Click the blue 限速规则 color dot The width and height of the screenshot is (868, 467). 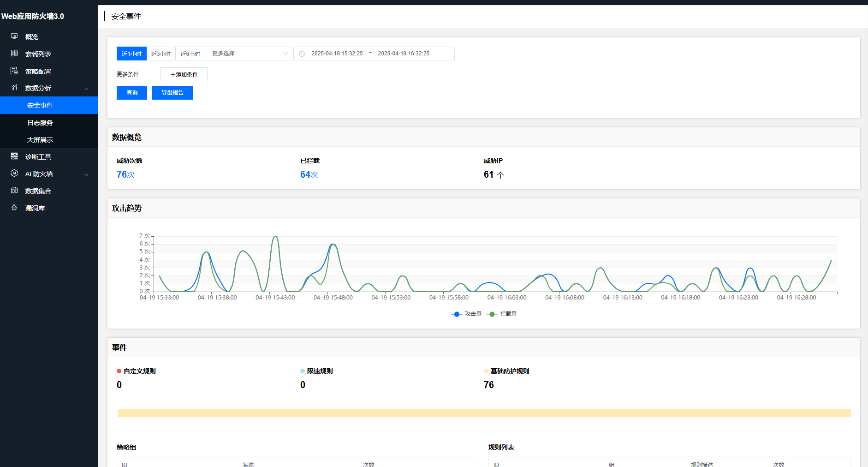pos(303,371)
